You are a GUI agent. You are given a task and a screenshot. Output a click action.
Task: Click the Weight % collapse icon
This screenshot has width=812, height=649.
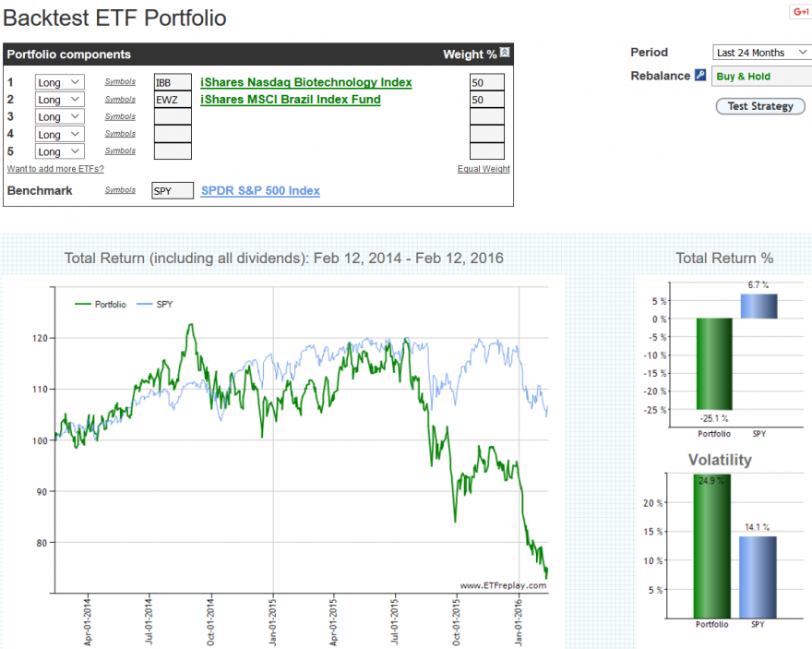(505, 53)
